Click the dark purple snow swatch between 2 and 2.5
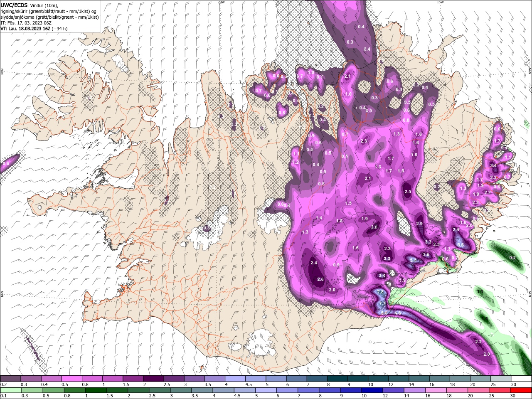The width and height of the screenshot is (532, 399). click(153, 379)
